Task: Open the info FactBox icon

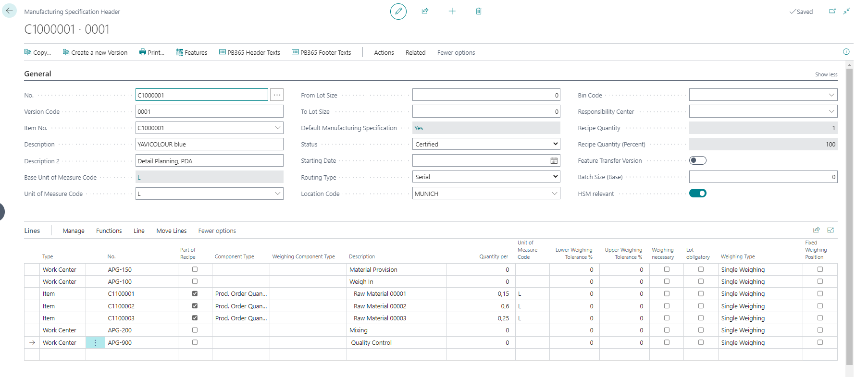Action: click(846, 52)
